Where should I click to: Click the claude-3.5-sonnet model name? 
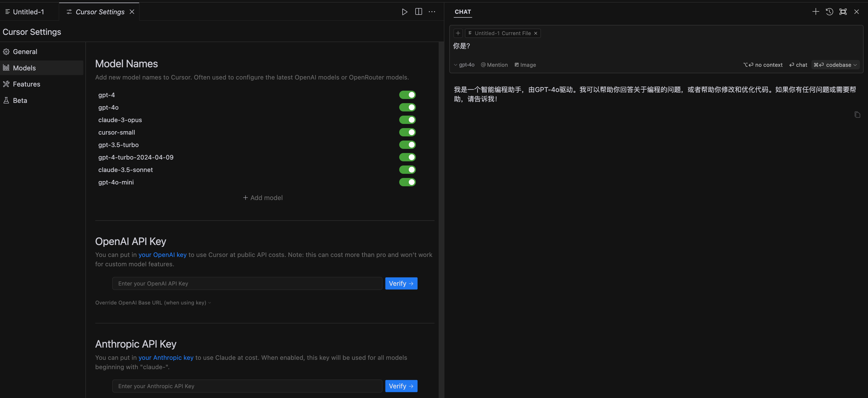[125, 170]
